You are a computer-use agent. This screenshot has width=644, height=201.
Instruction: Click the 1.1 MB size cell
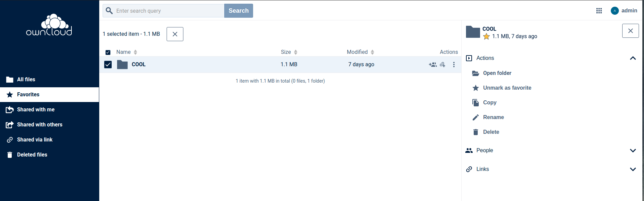(x=289, y=65)
